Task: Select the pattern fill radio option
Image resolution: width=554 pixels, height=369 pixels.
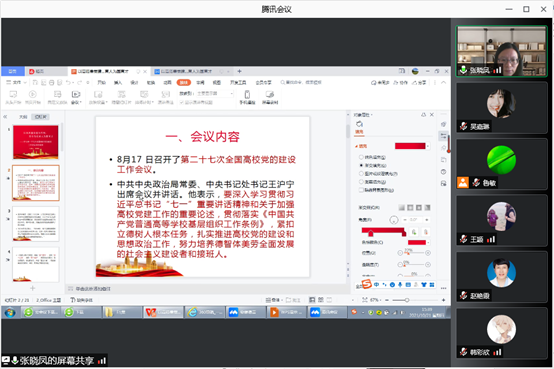Action: pyautogui.click(x=361, y=182)
